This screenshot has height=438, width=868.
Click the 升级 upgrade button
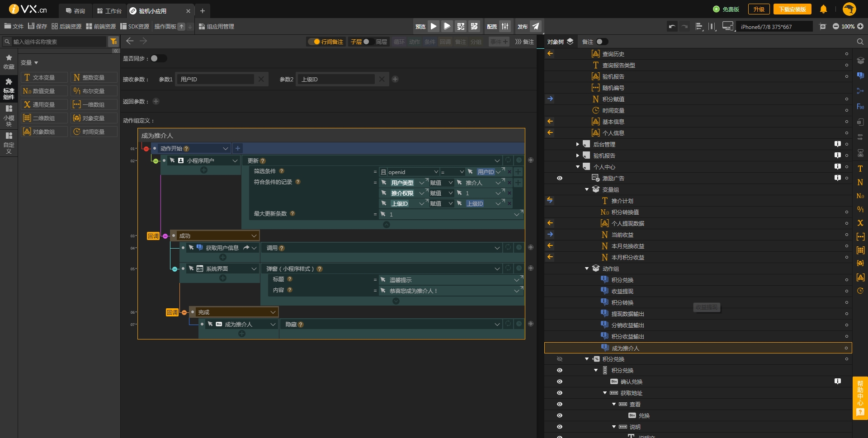point(759,9)
